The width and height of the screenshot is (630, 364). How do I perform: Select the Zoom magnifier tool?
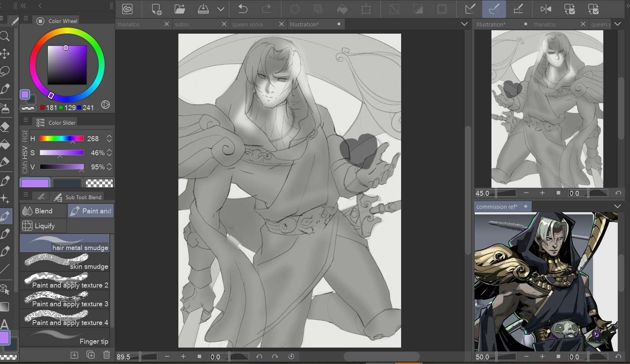click(x=5, y=36)
